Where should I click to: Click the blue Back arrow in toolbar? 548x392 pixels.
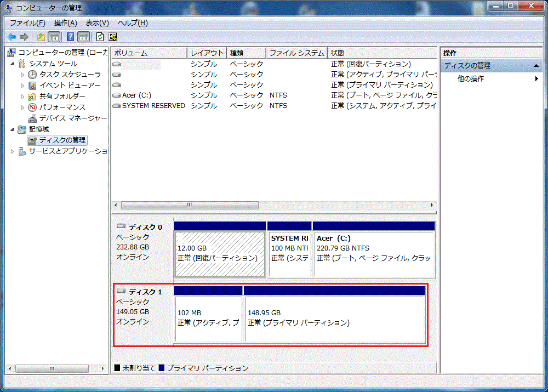(11, 37)
